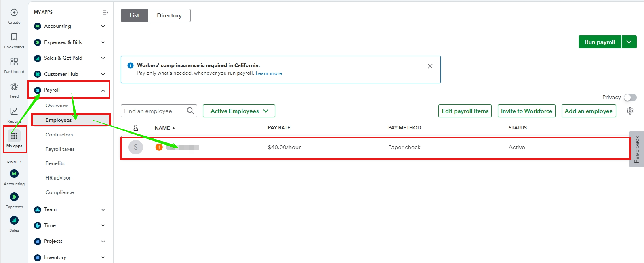The height and width of the screenshot is (263, 644).
Task: Open the Run payroll dropdown arrow
Action: click(629, 42)
